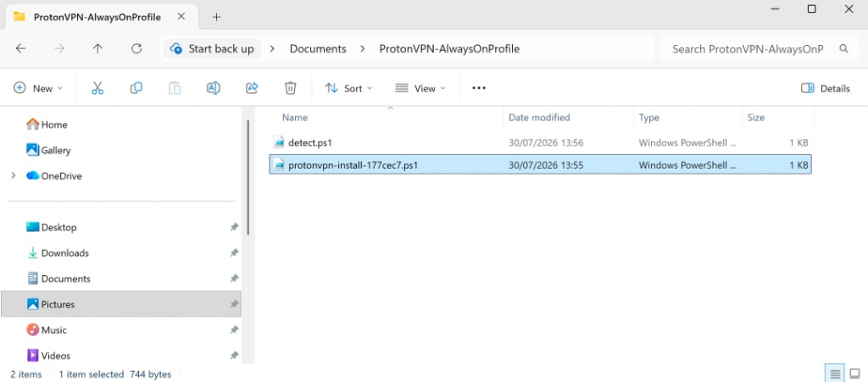Screen dimensions: 868x382
Task: Click the Share icon in toolbar
Action: pyautogui.click(x=252, y=88)
